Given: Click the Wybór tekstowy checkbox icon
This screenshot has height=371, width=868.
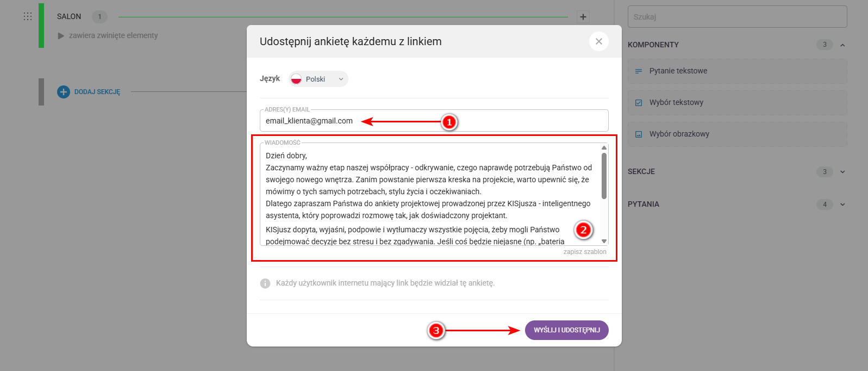Looking at the screenshot, I should (639, 103).
